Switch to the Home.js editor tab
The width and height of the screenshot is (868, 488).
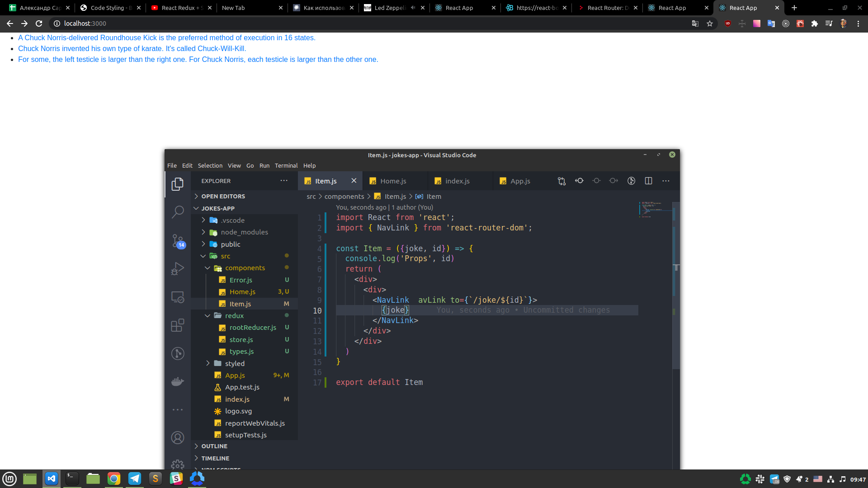[x=396, y=181]
